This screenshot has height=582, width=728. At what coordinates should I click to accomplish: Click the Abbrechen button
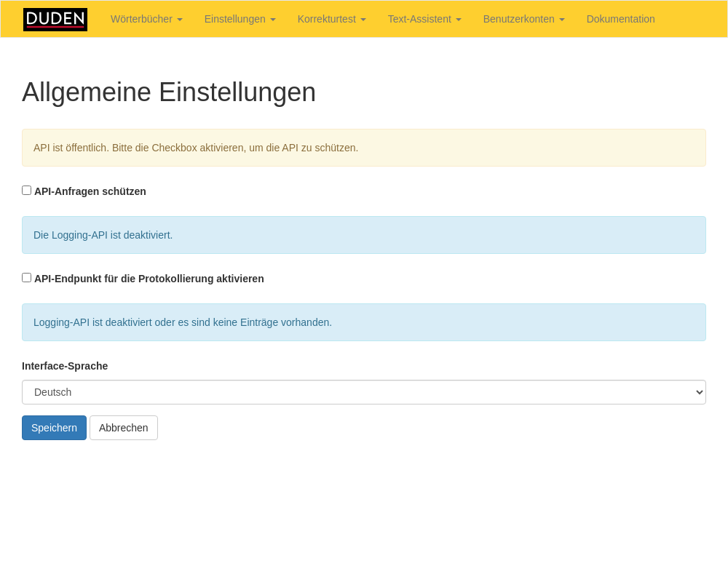point(124,428)
